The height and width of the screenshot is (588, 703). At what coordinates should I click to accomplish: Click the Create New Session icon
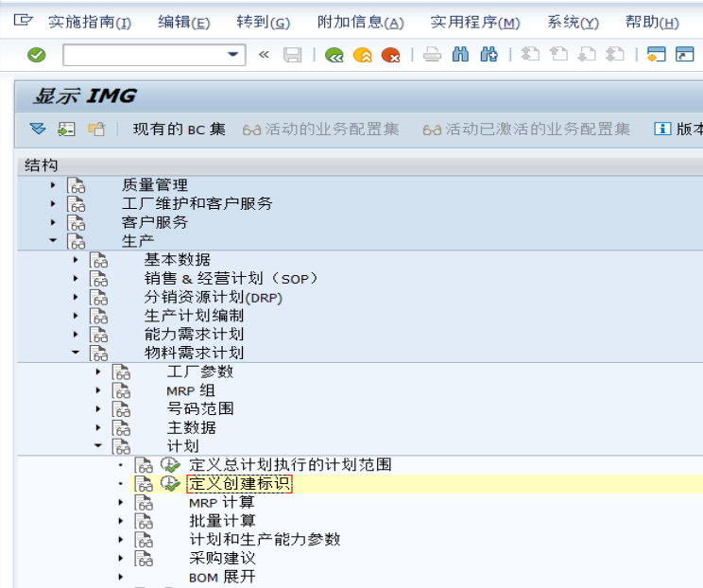click(x=657, y=55)
